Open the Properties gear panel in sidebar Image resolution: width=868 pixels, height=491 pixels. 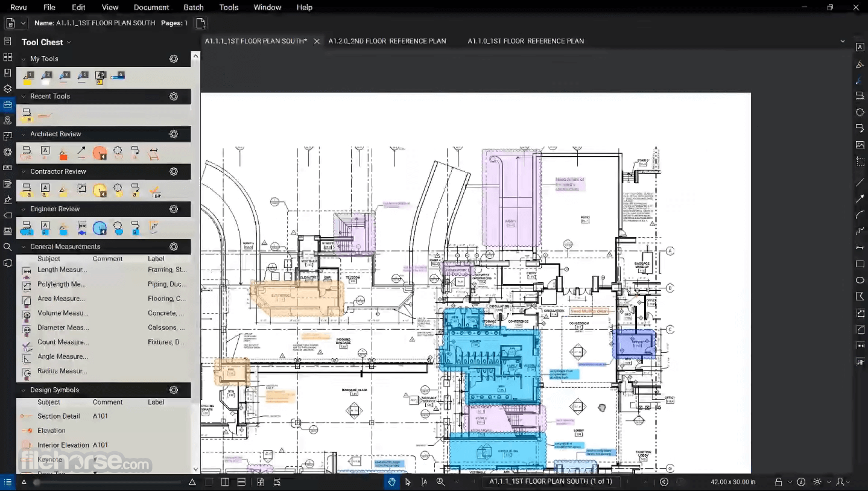tap(8, 152)
